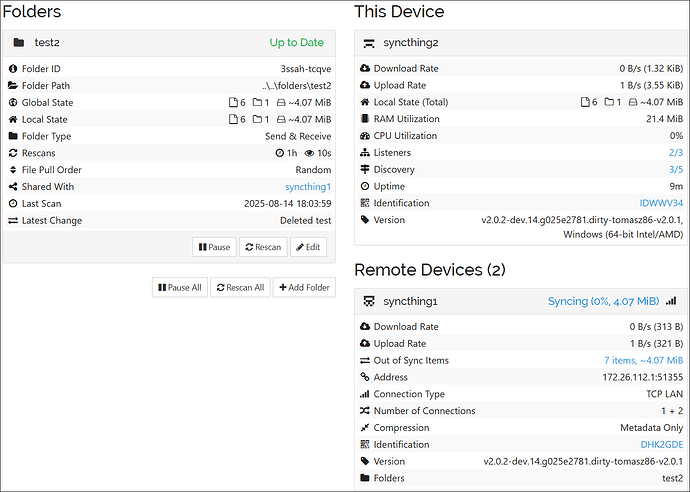Click Out of Sync Items arrows icon
The width and height of the screenshot is (690, 492).
(x=365, y=360)
